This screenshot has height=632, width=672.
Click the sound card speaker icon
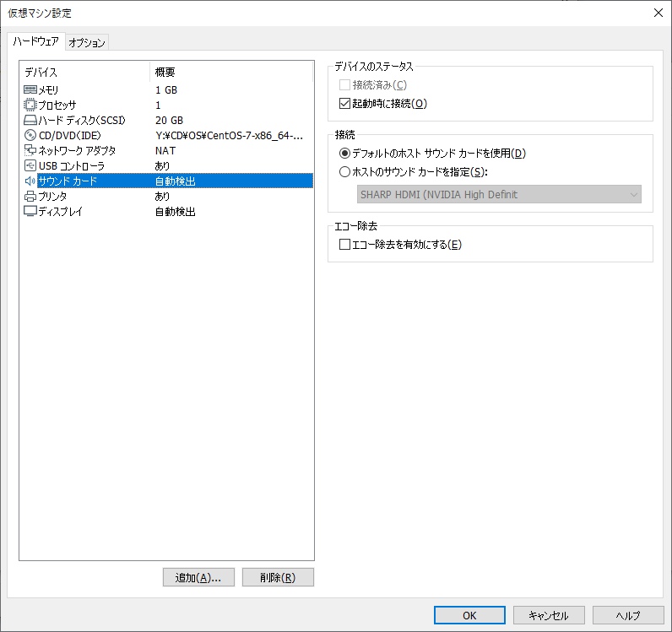tap(30, 181)
